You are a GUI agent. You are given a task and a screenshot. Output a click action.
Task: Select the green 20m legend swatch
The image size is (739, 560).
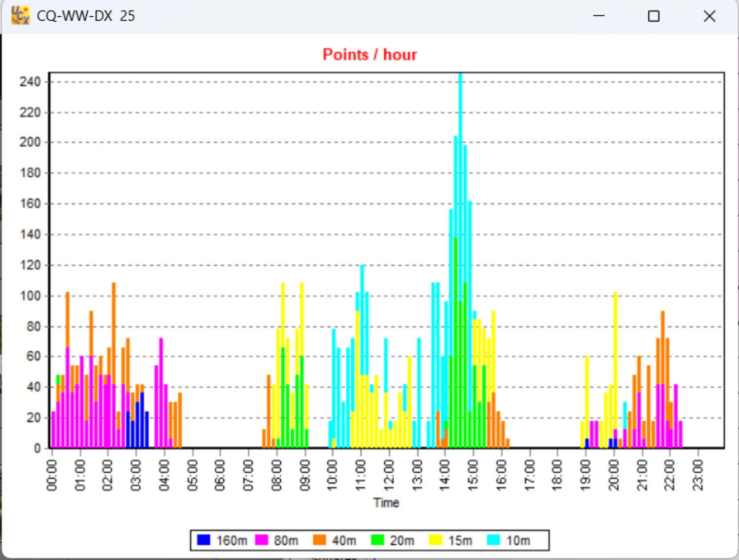pyautogui.click(x=377, y=540)
